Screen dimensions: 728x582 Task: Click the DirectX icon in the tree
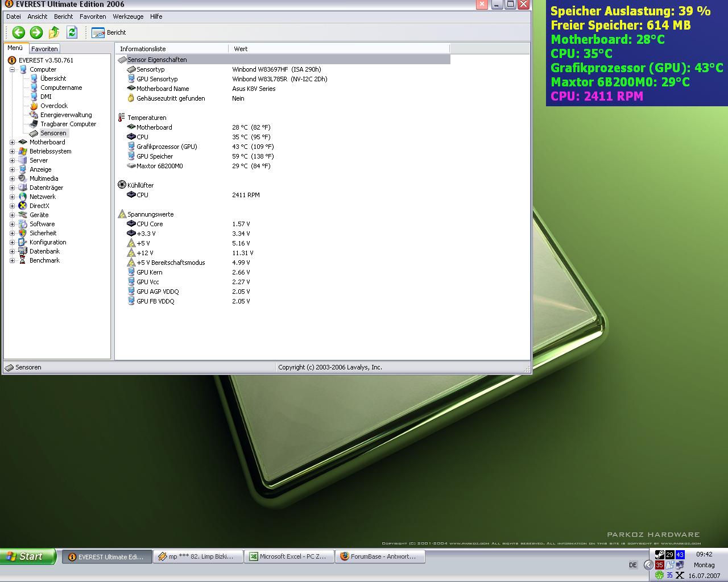click(23, 206)
